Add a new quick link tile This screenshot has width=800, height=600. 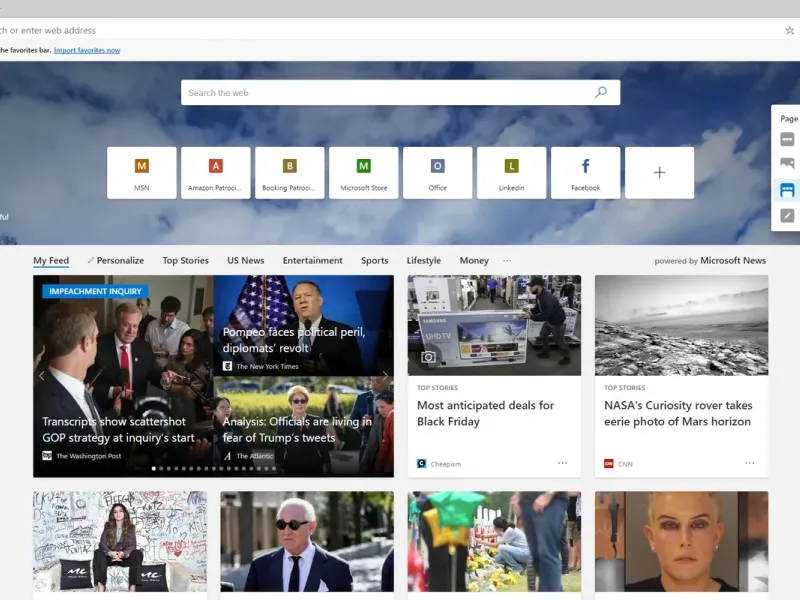pos(660,173)
